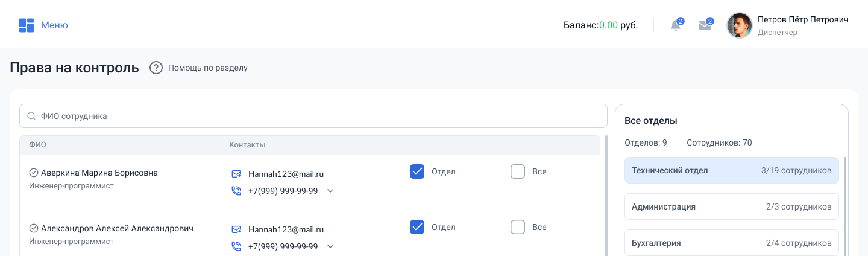This screenshot has width=868, height=256.
Task: Click the help question mark icon
Action: (x=156, y=68)
